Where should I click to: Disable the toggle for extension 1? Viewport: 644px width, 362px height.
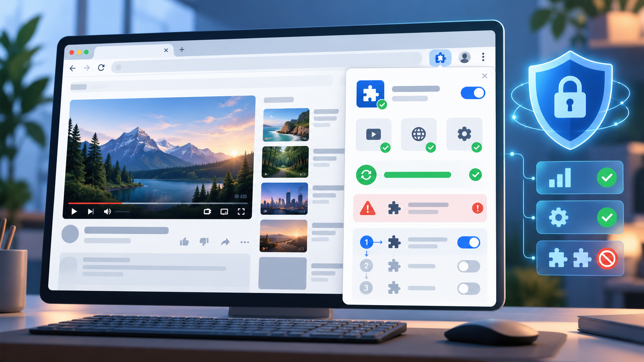point(468,242)
